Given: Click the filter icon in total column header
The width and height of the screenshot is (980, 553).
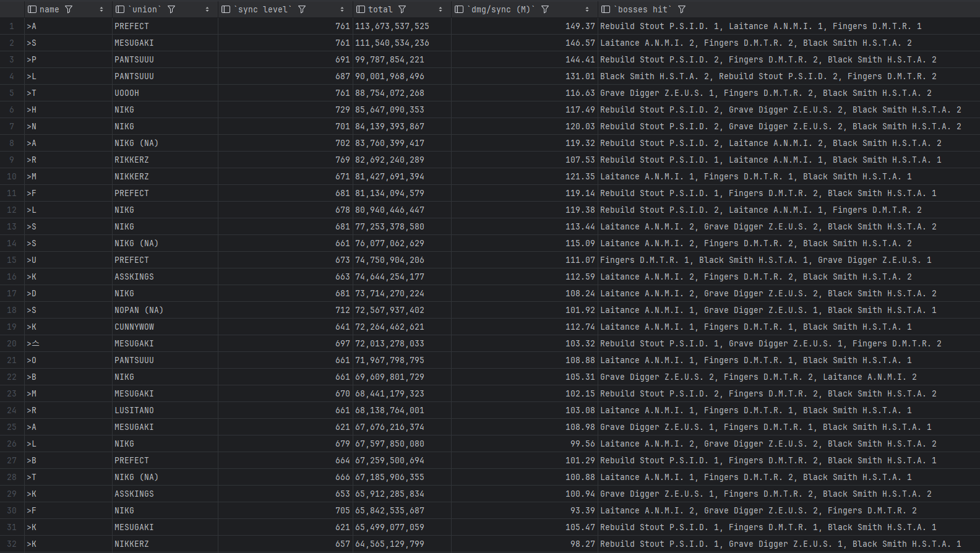Looking at the screenshot, I should pyautogui.click(x=402, y=9).
